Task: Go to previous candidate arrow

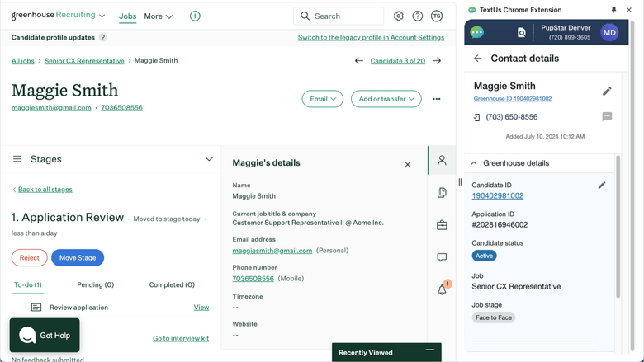Action: (359, 61)
